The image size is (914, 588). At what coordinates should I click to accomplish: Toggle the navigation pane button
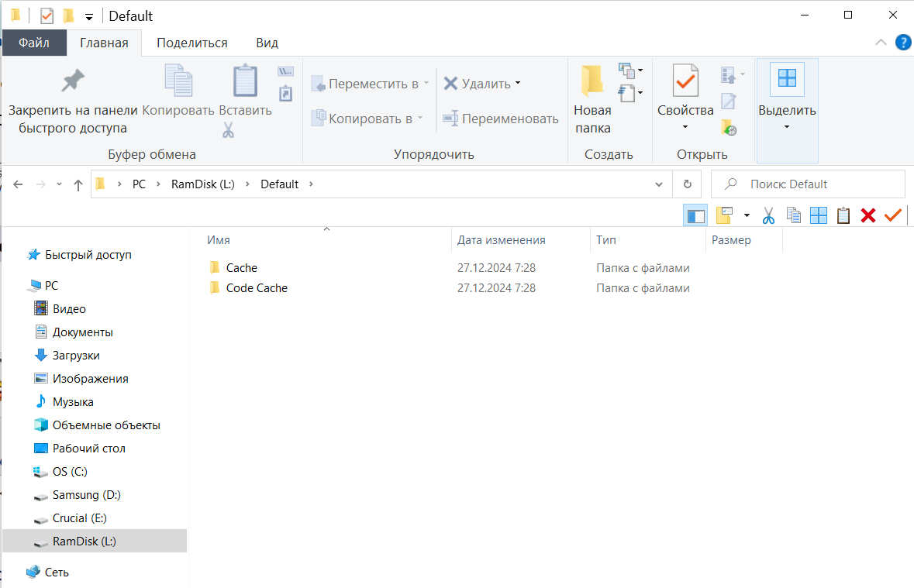pos(695,215)
